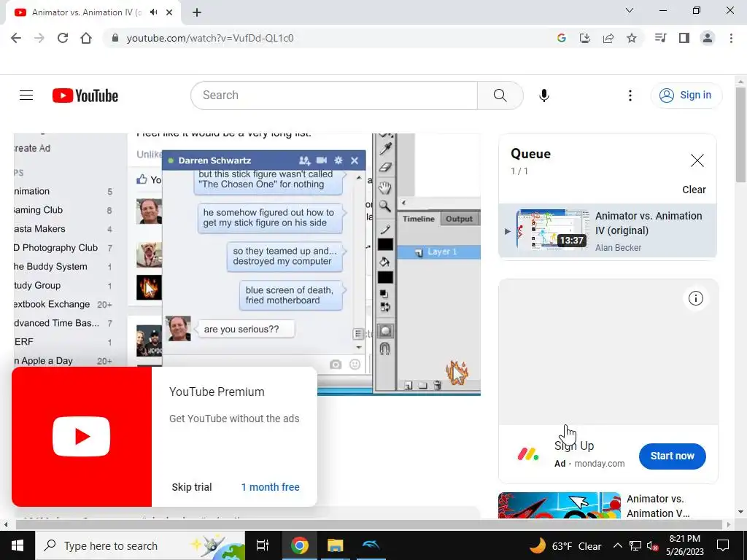Viewport: 747px width, 560px height.
Task: Open a new browser tab
Action: tap(197, 12)
